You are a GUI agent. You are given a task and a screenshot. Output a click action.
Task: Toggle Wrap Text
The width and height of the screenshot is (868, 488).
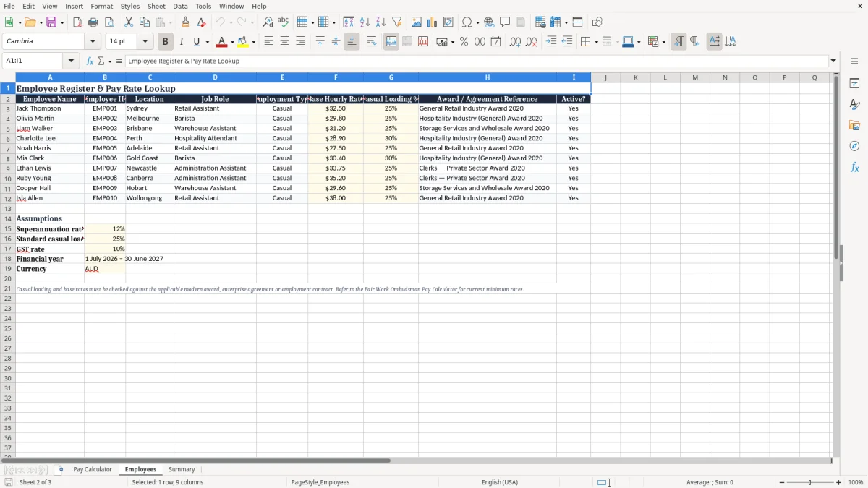(x=372, y=42)
